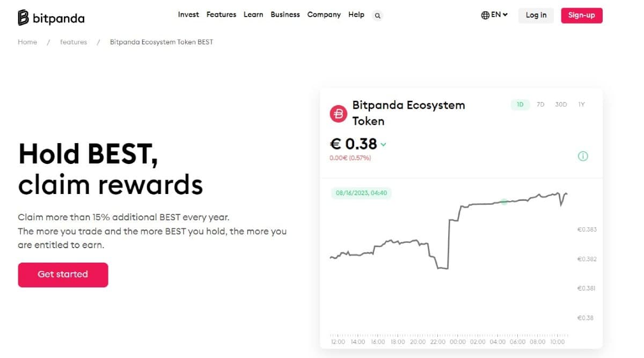Image resolution: width=644 pixels, height=358 pixels.
Task: Open the Company menu
Action: click(324, 14)
